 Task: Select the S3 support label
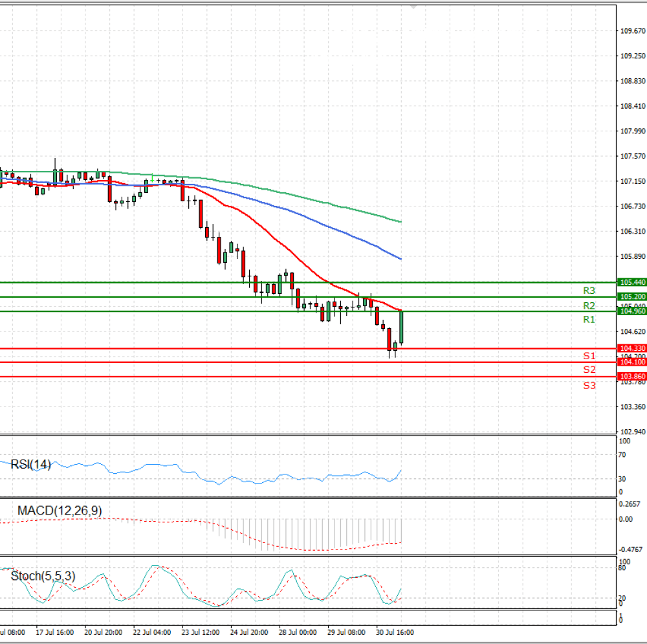[x=589, y=386]
